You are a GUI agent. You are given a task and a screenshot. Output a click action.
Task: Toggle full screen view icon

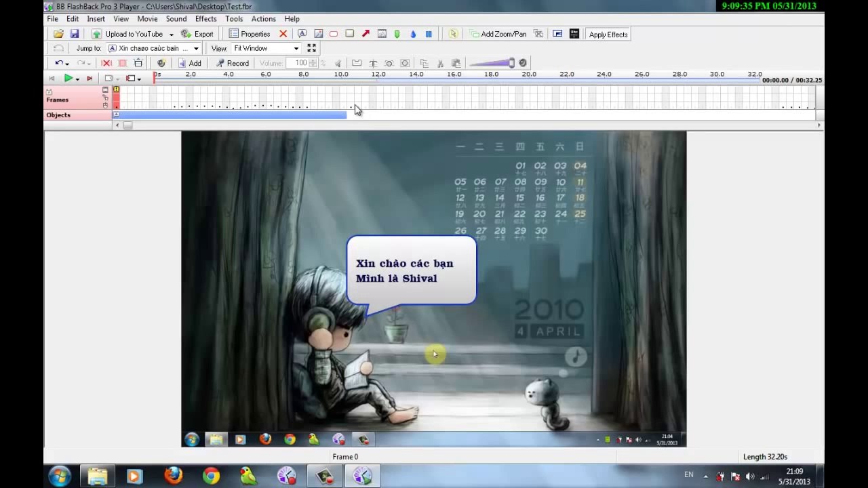311,48
